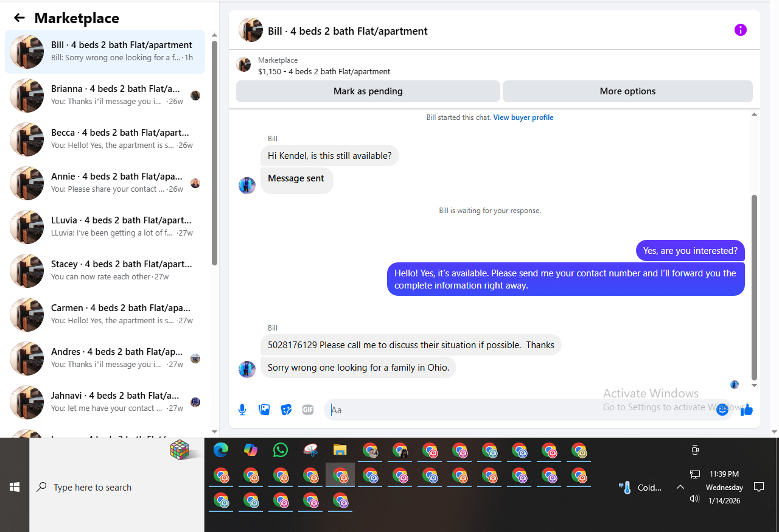Open the Windows Start menu
Viewport: 779px width, 532px height.
(x=15, y=487)
